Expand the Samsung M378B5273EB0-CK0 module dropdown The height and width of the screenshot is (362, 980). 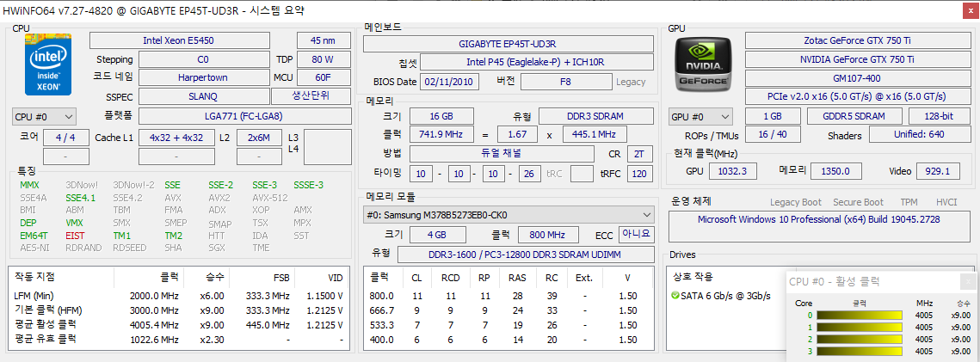[508, 215]
